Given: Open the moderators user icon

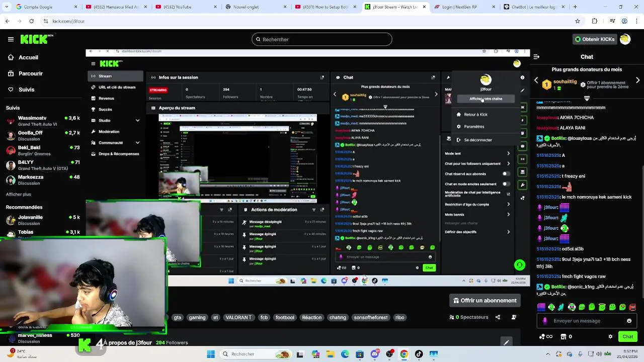Looking at the screenshot, I should pos(514,317).
